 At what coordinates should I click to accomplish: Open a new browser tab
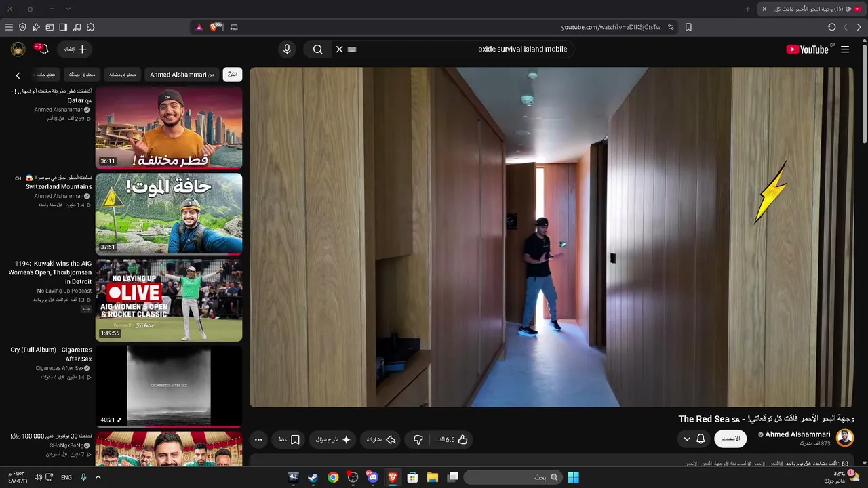(748, 9)
